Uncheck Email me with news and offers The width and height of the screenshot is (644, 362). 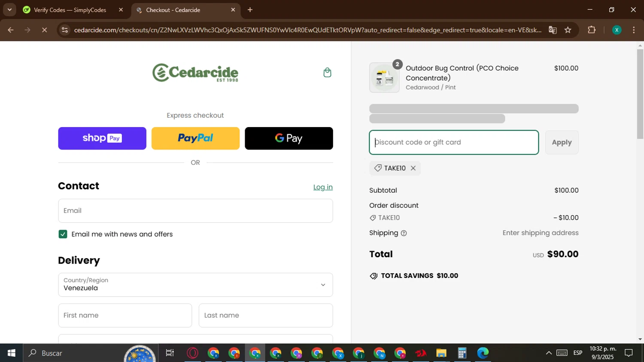63,234
